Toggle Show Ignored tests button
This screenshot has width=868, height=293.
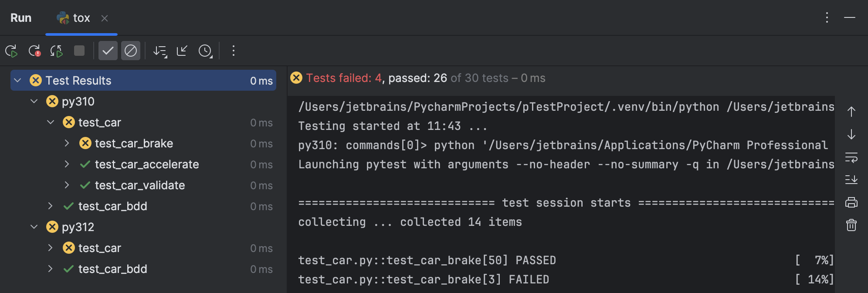click(131, 51)
